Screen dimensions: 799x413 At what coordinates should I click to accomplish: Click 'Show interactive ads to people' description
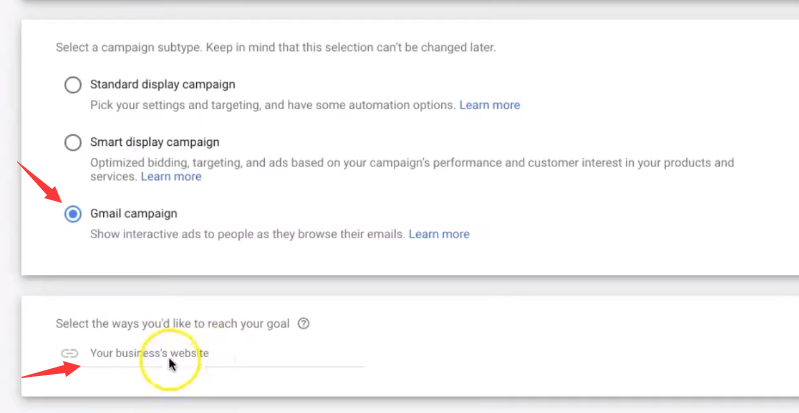[x=248, y=234]
